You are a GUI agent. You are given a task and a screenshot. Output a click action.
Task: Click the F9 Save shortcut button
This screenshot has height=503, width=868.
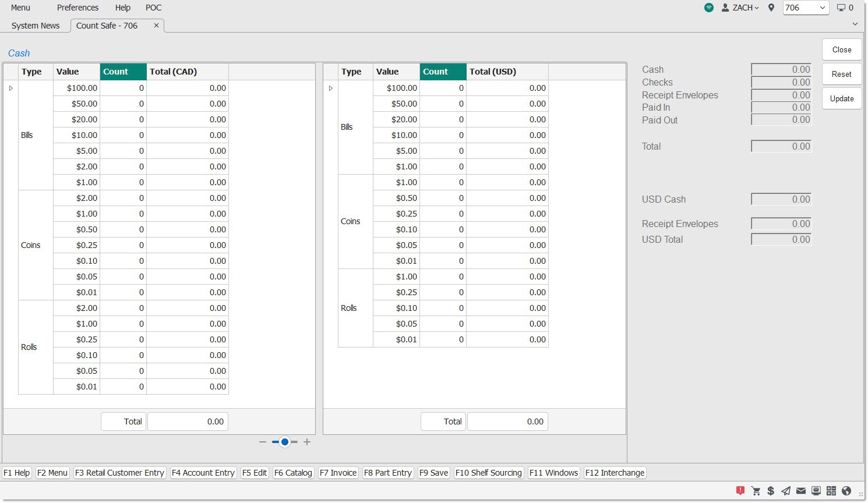[434, 473]
